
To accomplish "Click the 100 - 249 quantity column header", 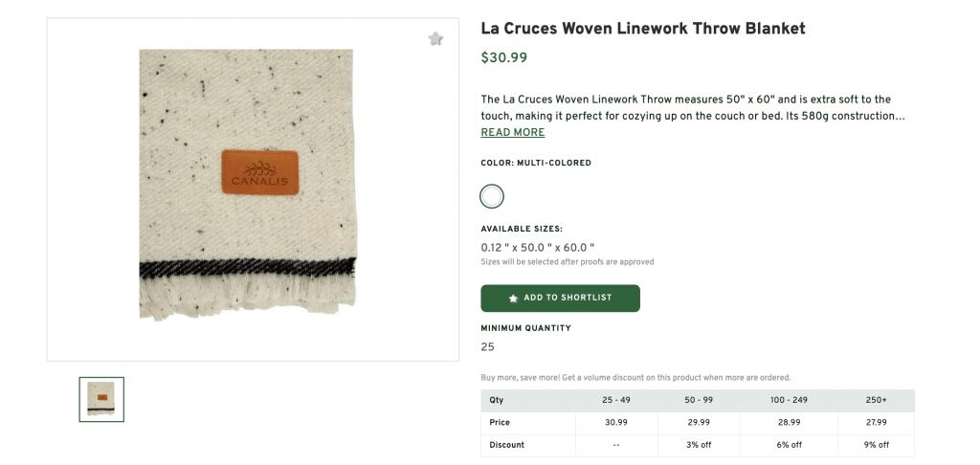I will [789, 400].
